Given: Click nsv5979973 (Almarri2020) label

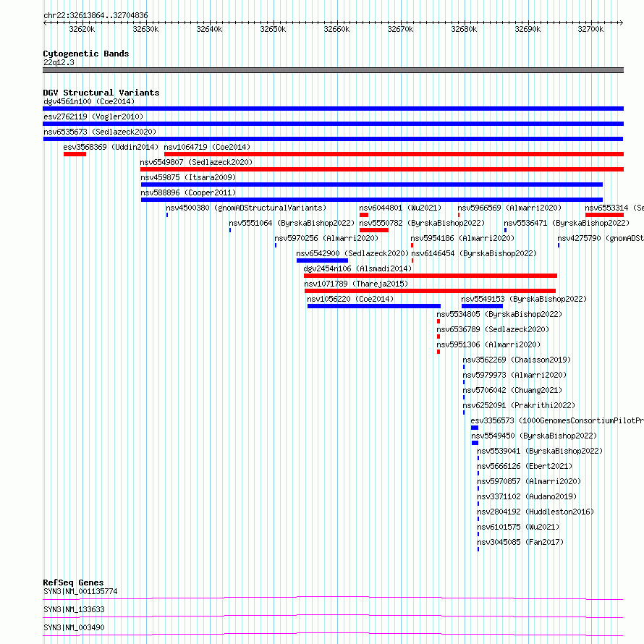Looking at the screenshot, I should (514, 375).
